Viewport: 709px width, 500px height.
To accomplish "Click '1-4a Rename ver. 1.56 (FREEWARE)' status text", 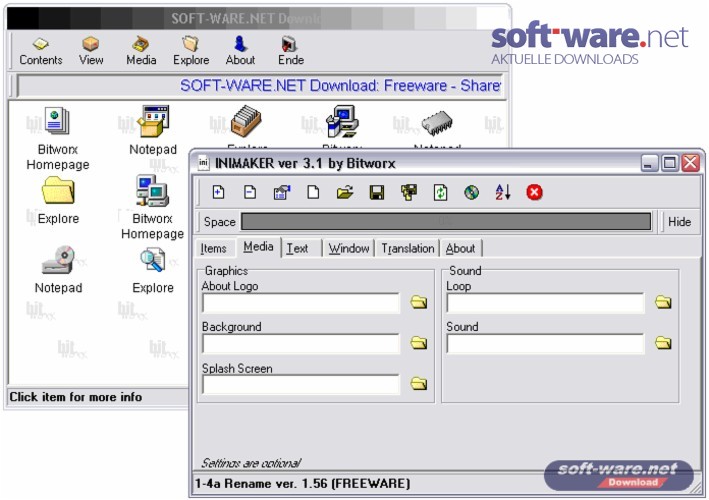I will (303, 483).
